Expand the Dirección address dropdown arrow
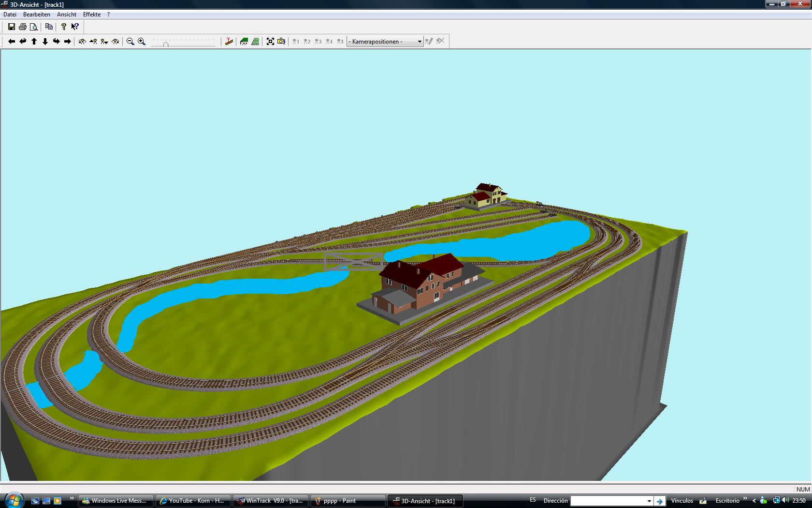This screenshot has height=508, width=812. coord(649,501)
